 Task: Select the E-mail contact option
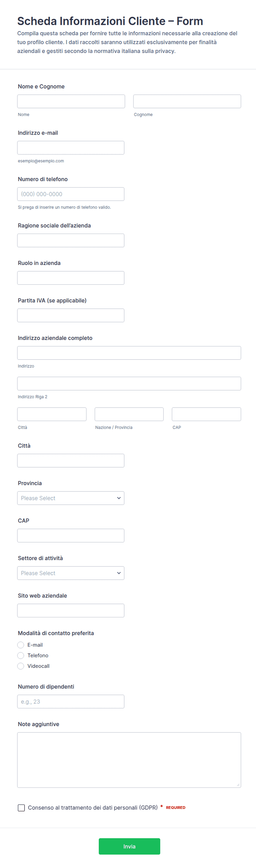pos(21,645)
